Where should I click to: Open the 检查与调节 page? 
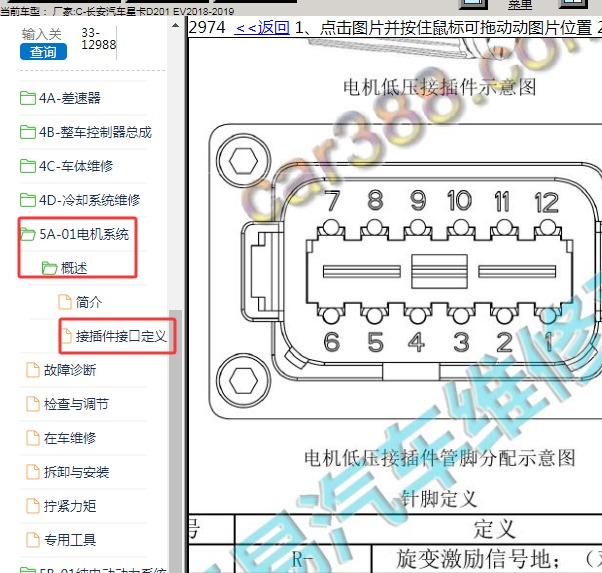pos(76,404)
